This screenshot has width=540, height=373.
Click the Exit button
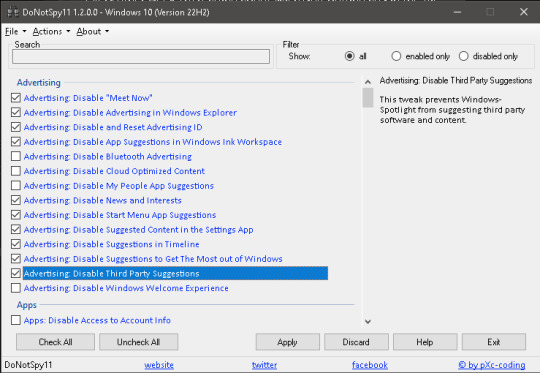click(494, 342)
